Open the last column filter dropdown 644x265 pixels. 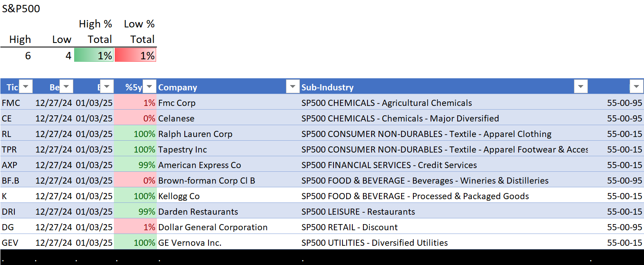636,87
